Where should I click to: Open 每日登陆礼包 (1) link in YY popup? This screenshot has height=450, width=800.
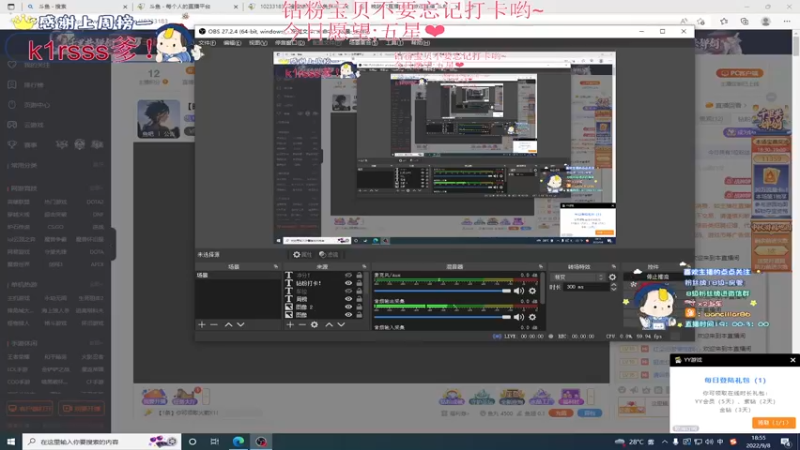[x=735, y=380]
